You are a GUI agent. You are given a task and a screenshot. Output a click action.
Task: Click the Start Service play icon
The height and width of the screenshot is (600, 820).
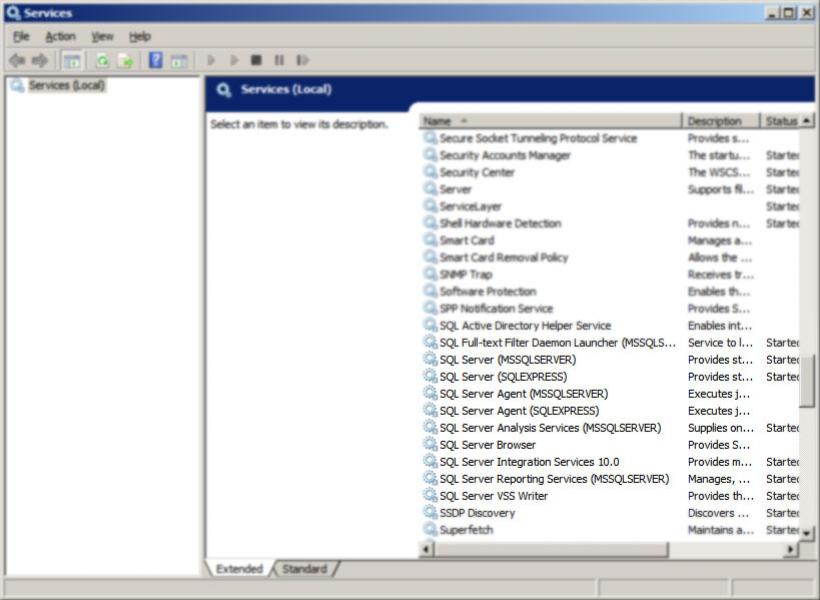(211, 60)
